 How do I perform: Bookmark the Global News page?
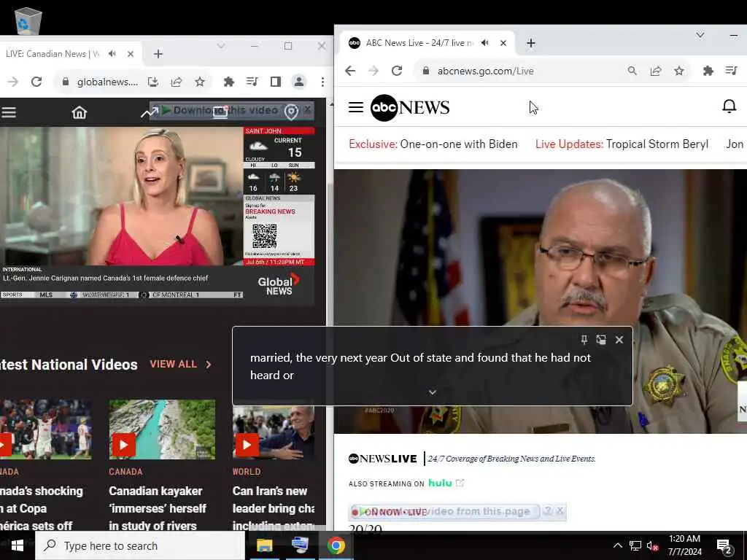coord(200,82)
